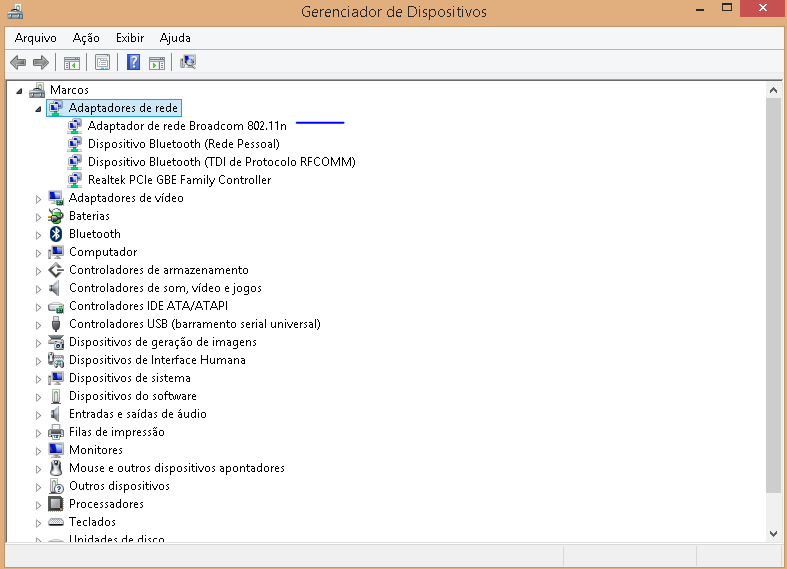Select Adaptador de rede Broadcom 802.11n
Image resolution: width=787 pixels, height=569 pixels.
(187, 126)
